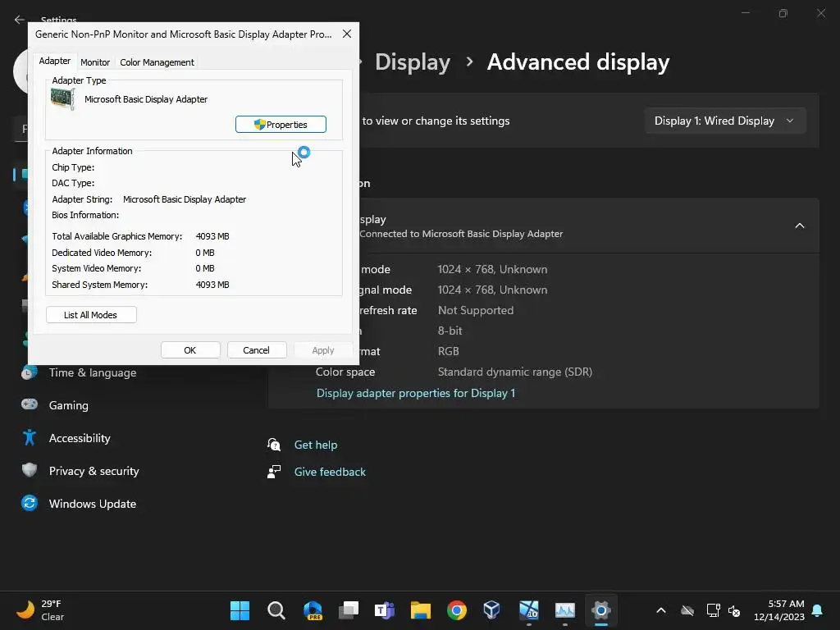Open the Display 1: Wired Display dropdown
The width and height of the screenshot is (840, 630).
tap(725, 121)
